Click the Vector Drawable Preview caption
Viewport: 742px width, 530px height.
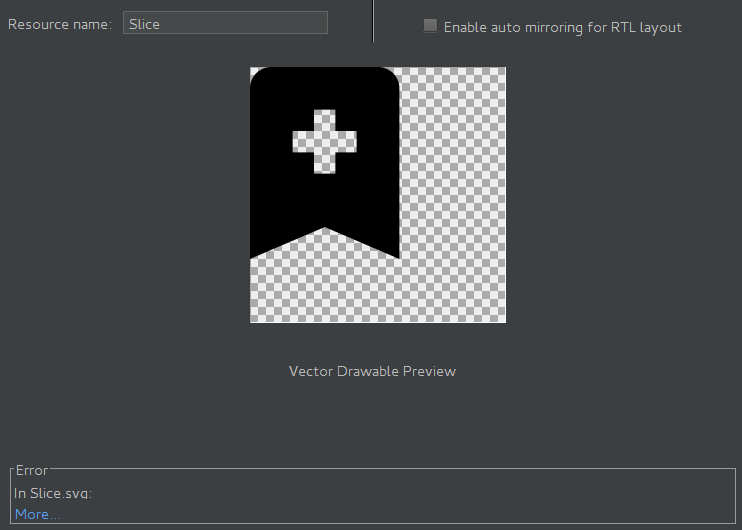pyautogui.click(x=372, y=371)
